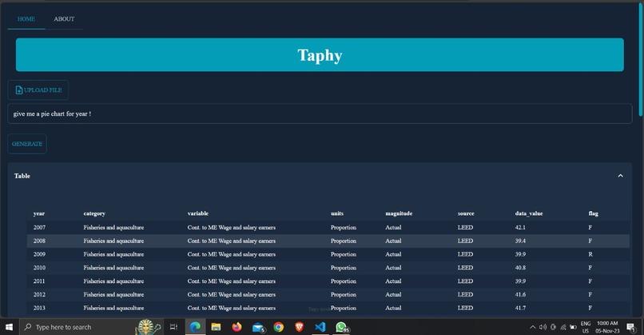Click the year column header

tap(39, 213)
